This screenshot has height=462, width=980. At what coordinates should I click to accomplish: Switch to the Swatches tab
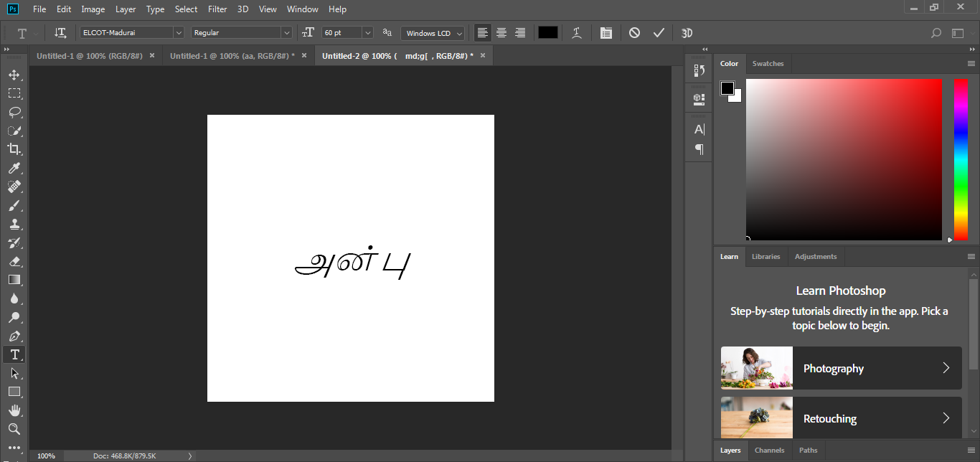click(x=768, y=64)
